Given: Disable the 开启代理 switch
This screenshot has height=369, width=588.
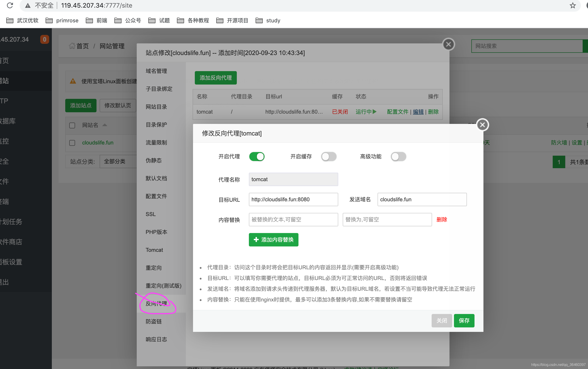Looking at the screenshot, I should [257, 157].
